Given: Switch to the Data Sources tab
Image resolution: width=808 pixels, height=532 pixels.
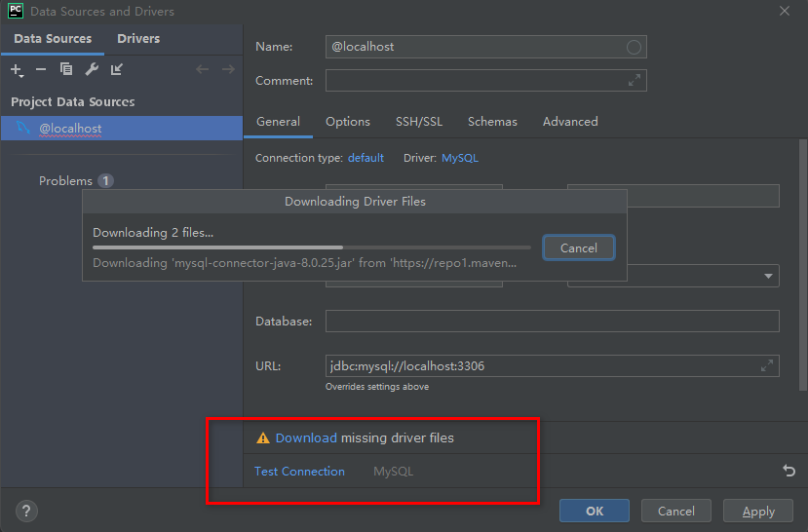Looking at the screenshot, I should [x=53, y=39].
